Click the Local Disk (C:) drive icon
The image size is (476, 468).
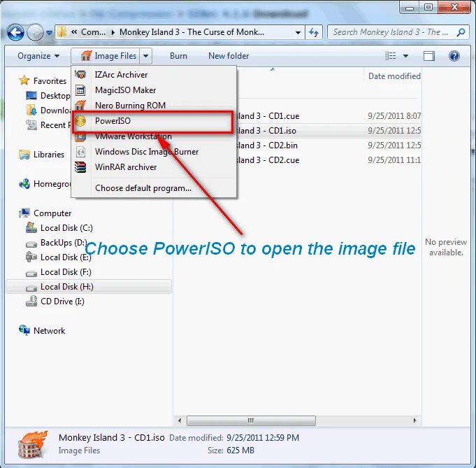(31, 227)
